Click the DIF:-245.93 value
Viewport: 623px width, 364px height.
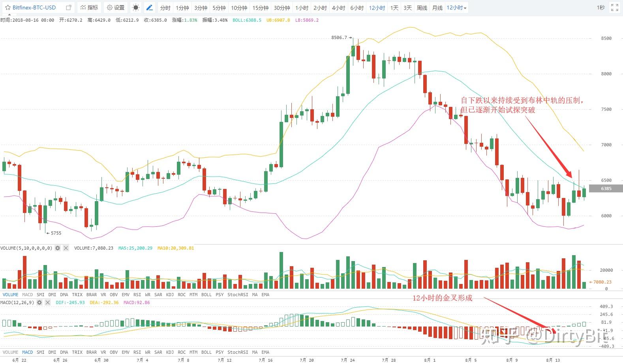pos(70,302)
